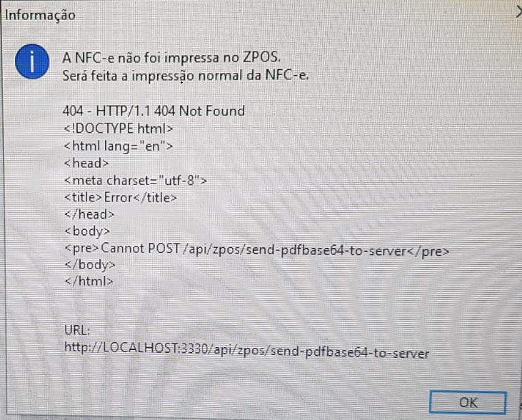Close the Informação dialog with the X
The image size is (522, 420).
tap(518, 12)
